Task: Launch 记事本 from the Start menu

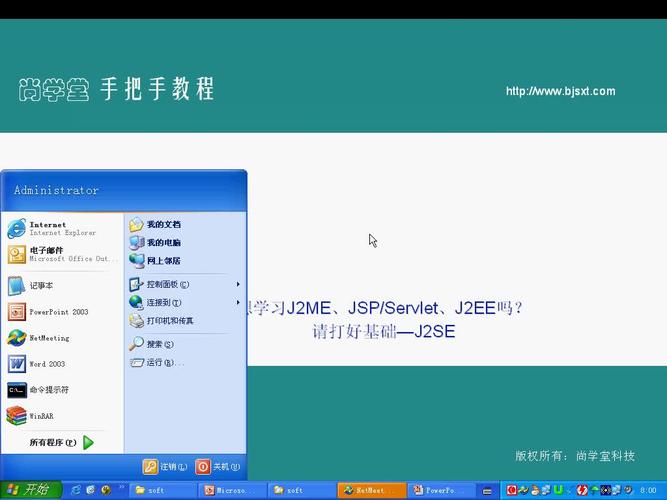Action: pyautogui.click(x=62, y=286)
